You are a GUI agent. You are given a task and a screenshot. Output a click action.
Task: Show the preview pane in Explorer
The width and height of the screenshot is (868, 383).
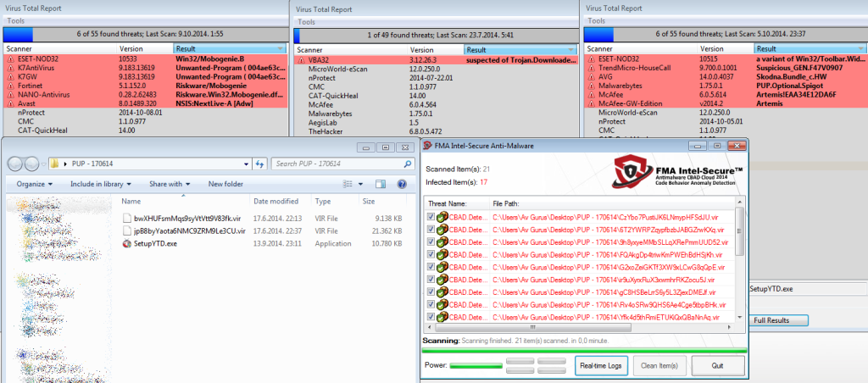[381, 184]
